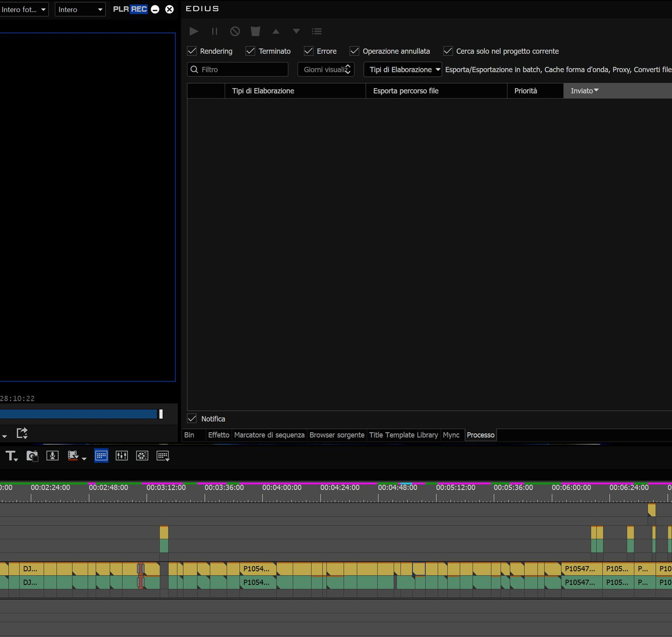
Task: Sort by Esporta percorso file column
Action: (x=436, y=91)
